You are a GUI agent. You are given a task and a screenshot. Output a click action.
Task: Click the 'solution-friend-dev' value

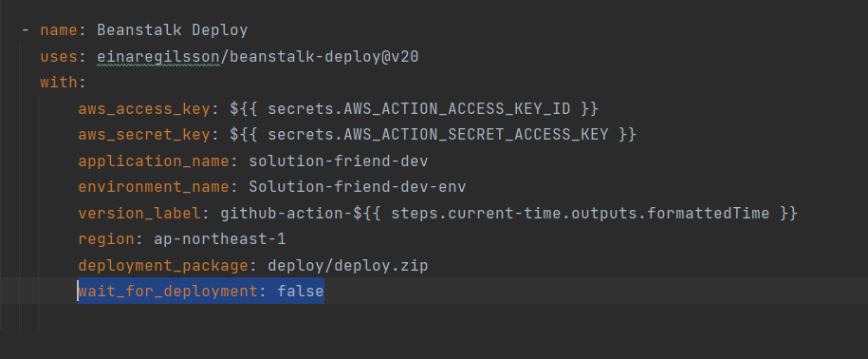pyautogui.click(x=339, y=161)
